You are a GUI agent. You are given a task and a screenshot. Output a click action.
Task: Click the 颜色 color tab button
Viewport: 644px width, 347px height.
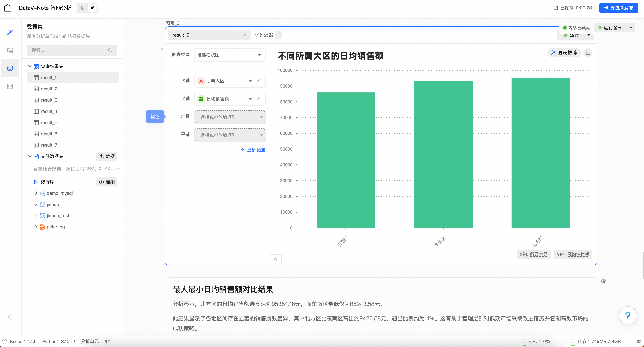[x=155, y=117]
